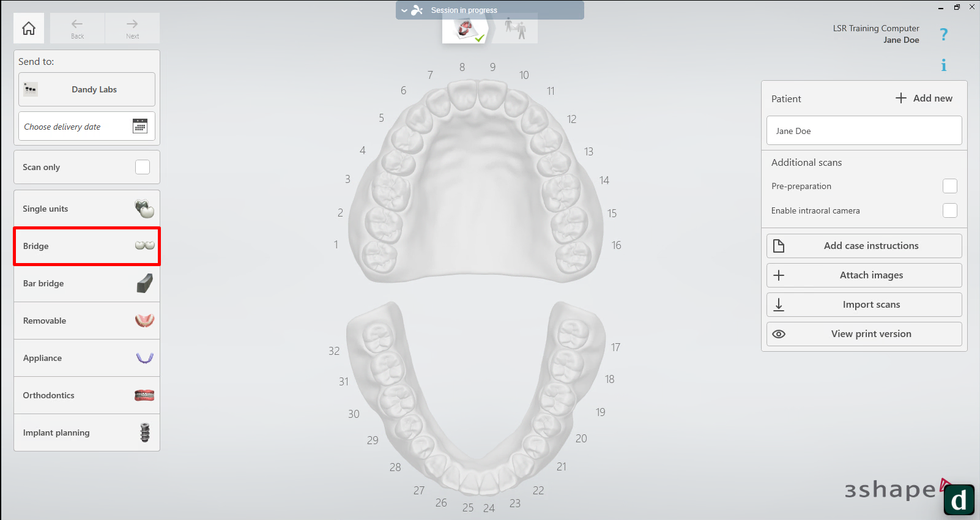Click Add case instructions button
This screenshot has width=980, height=520.
click(x=864, y=246)
